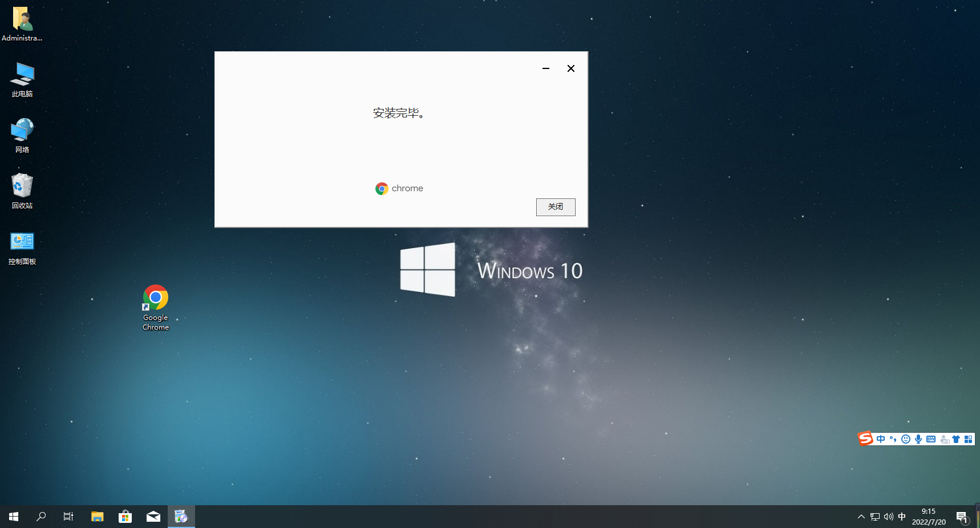Open the clock showing 9:15
The image size is (980, 528).
(929, 517)
